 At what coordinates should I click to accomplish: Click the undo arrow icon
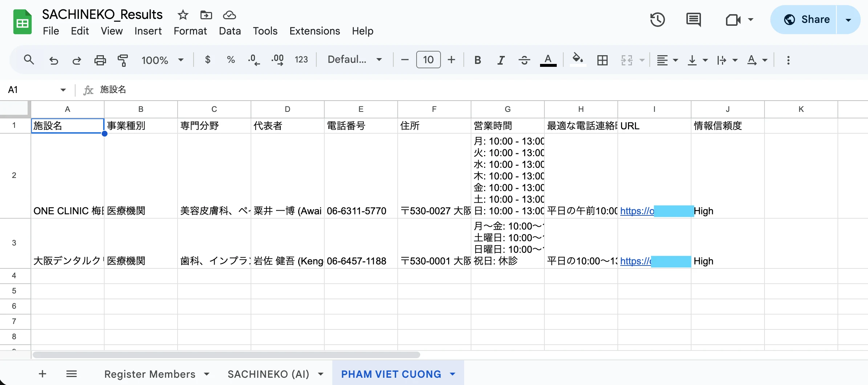(x=54, y=60)
